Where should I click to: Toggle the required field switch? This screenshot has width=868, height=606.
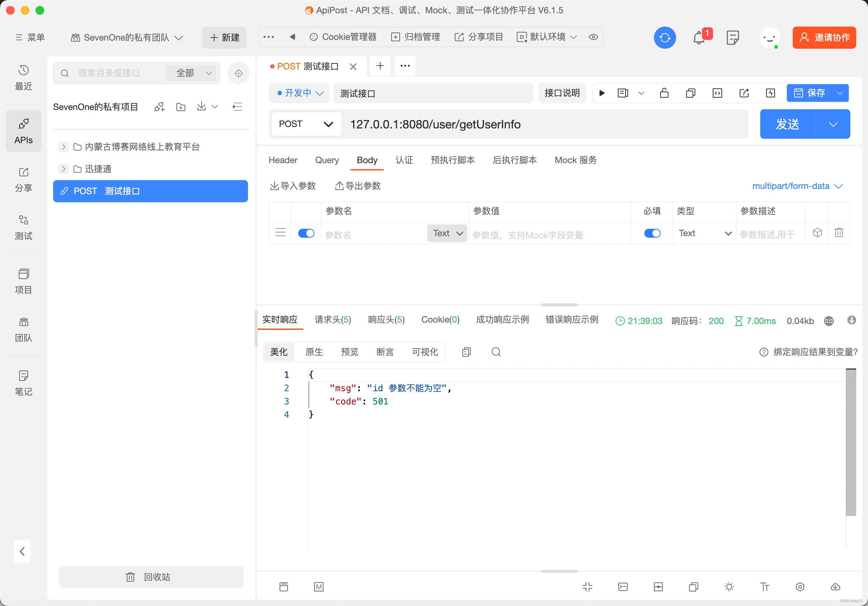click(652, 233)
